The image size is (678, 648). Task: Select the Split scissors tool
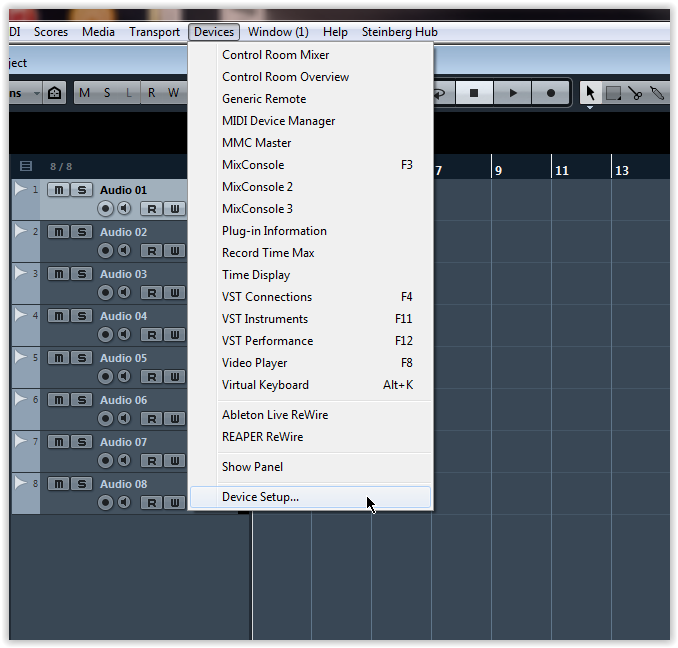point(635,93)
